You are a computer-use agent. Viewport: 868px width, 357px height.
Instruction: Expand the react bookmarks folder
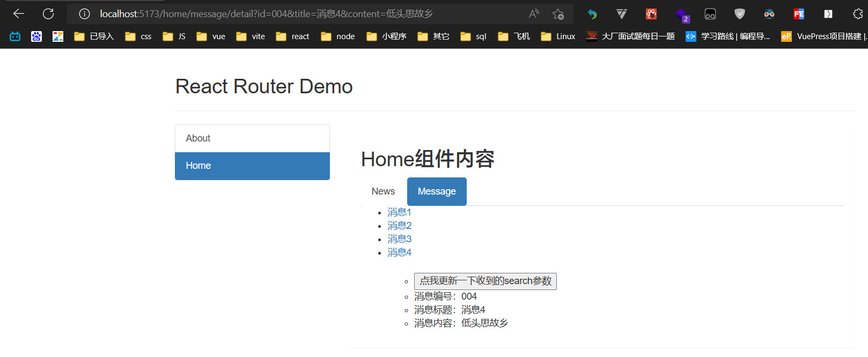(292, 36)
